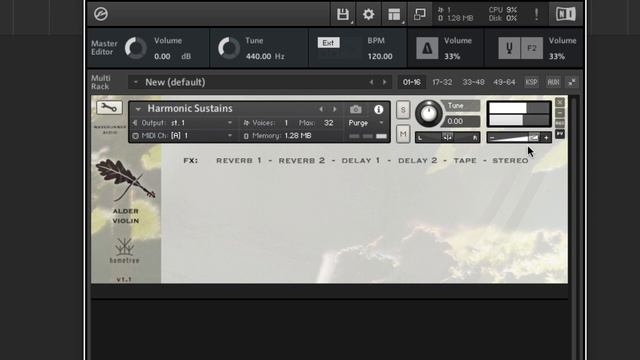Open the KSP multi script editor

[531, 82]
